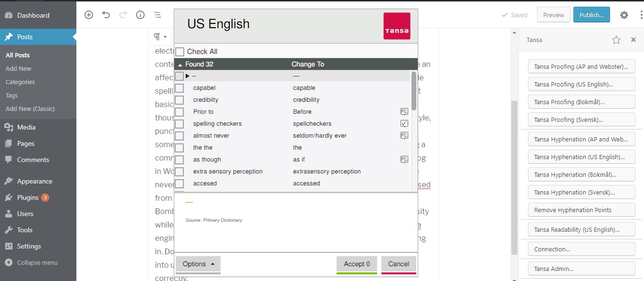
Task: Tick the Check All checkbox
Action: pyautogui.click(x=179, y=52)
